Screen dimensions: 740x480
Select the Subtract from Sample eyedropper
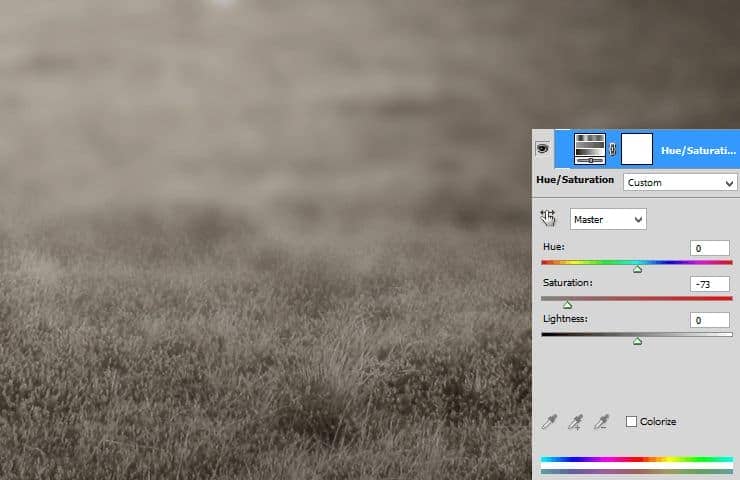click(x=601, y=421)
